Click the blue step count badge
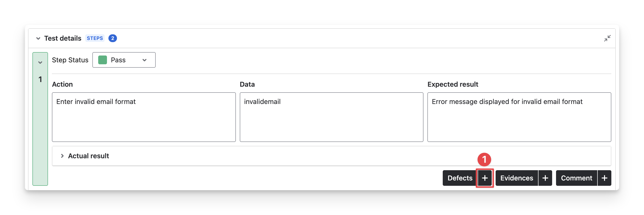Image resolution: width=644 pixels, height=215 pixels. [x=113, y=38]
